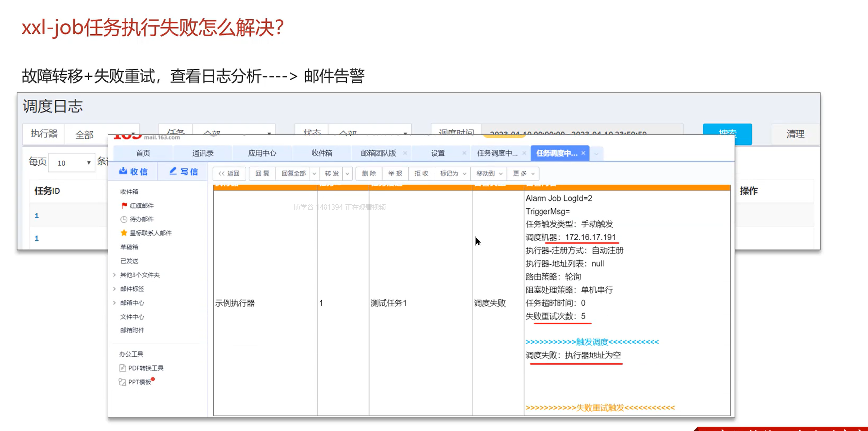This screenshot has height=431, width=868.
Task: Click the 失败重试次数: 5 text
Action: pos(555,316)
